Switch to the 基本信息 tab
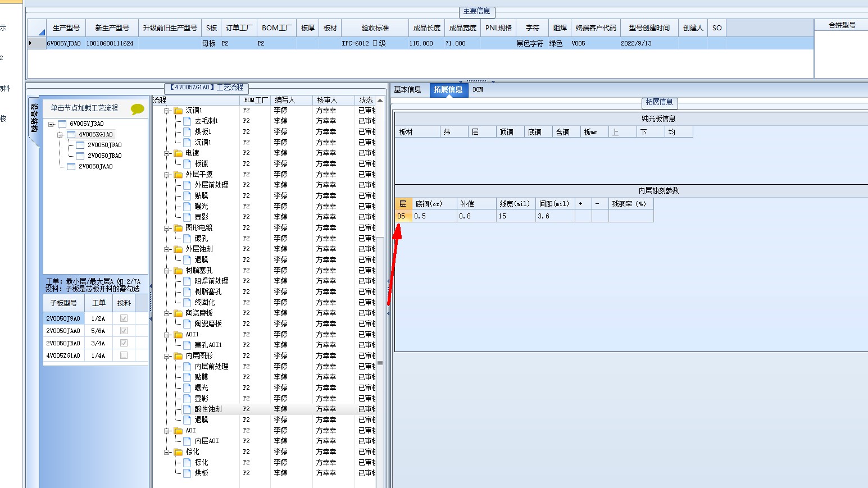Viewport: 868px width, 488px height. [407, 90]
